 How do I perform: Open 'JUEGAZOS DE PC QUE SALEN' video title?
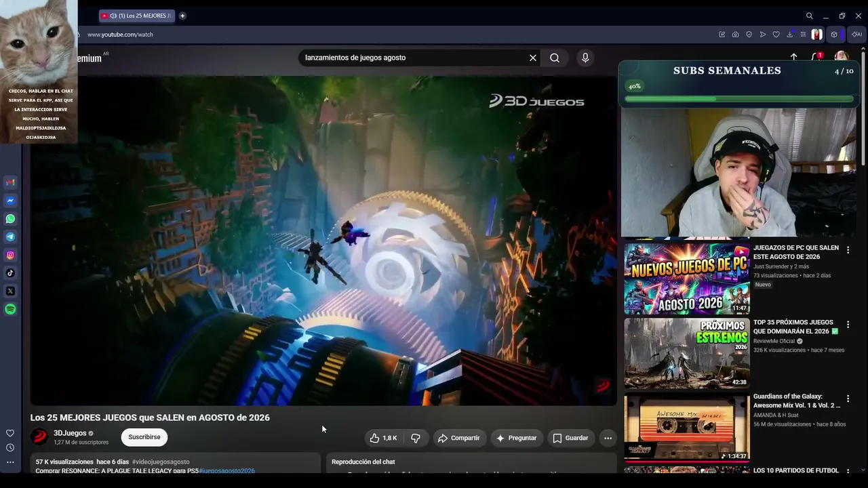click(x=796, y=252)
